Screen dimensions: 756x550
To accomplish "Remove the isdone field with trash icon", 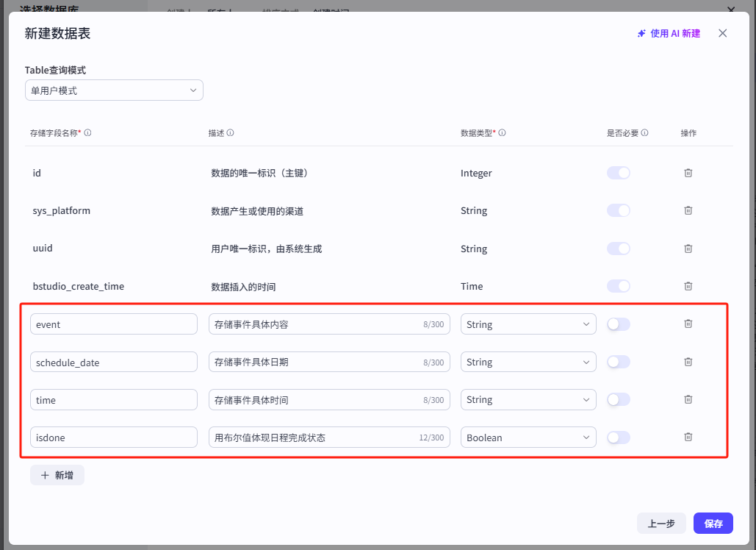I will pos(688,437).
